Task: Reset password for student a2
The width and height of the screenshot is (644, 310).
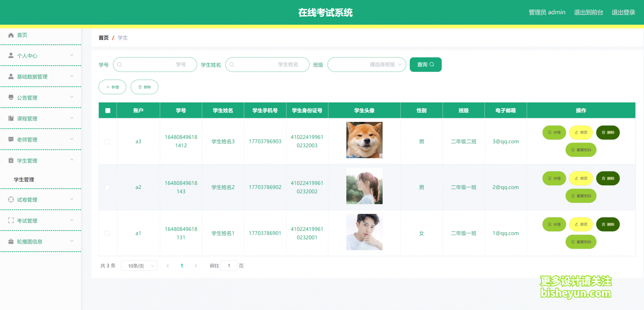Action: [581, 196]
